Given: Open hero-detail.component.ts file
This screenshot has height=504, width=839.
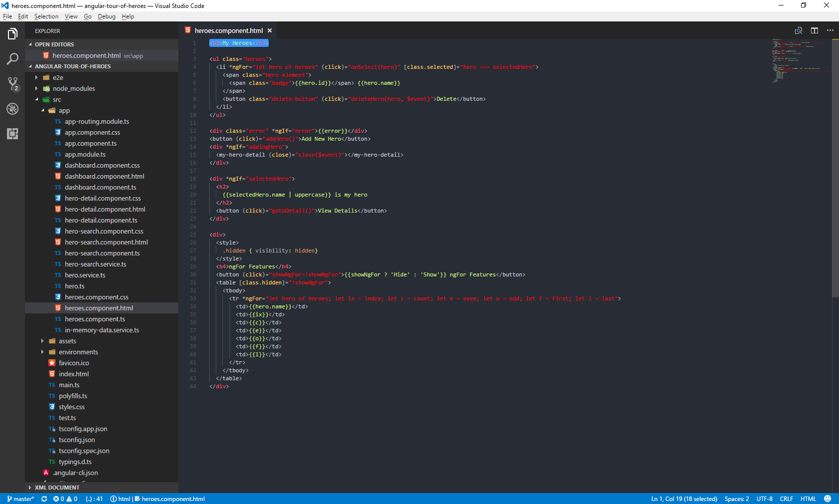Looking at the screenshot, I should pos(100,221).
